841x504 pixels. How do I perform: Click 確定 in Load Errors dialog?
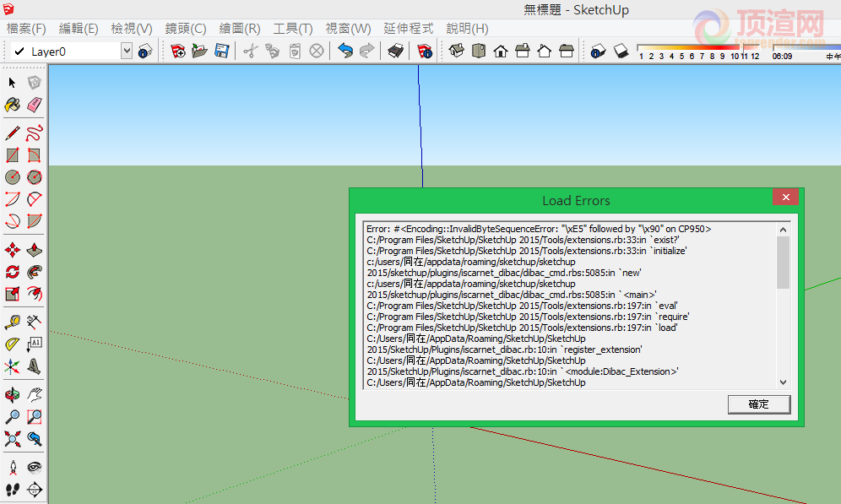759,404
